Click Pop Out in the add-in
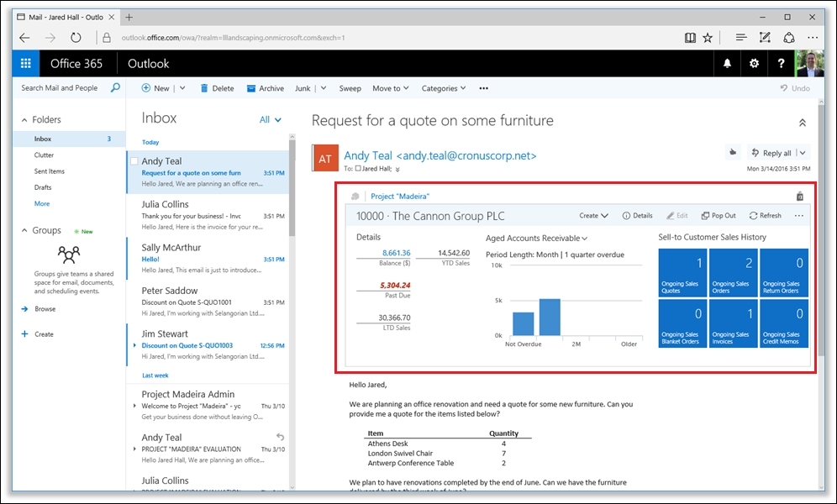This screenshot has height=504, width=837. pyautogui.click(x=719, y=216)
